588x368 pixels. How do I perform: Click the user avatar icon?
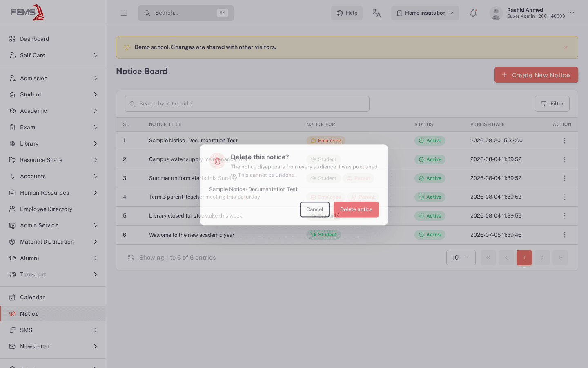point(496,13)
